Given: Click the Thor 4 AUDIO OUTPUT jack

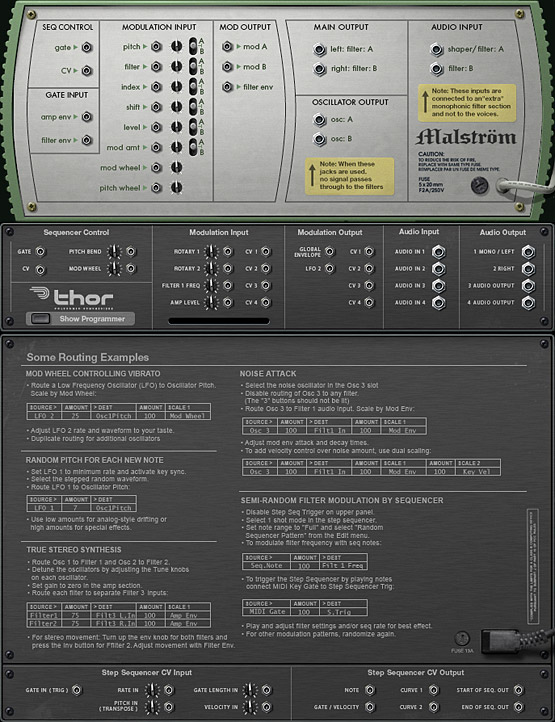Looking at the screenshot, I should (x=528, y=303).
